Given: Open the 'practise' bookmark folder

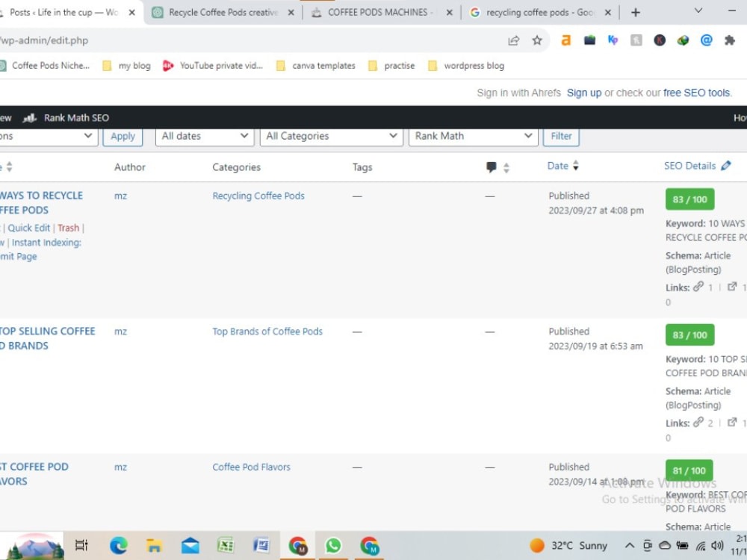Looking at the screenshot, I should [x=391, y=66].
